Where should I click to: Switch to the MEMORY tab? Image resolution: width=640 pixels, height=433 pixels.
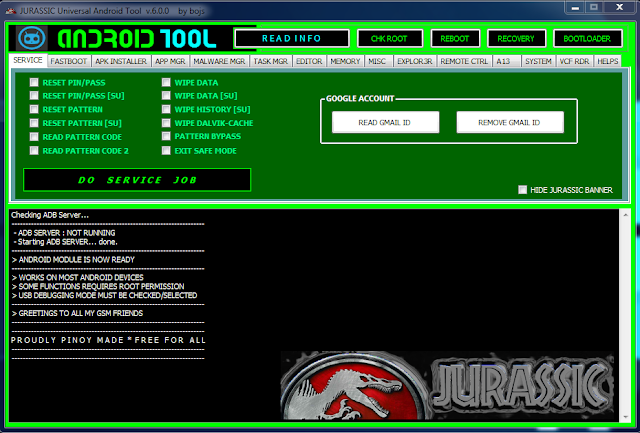(x=345, y=61)
